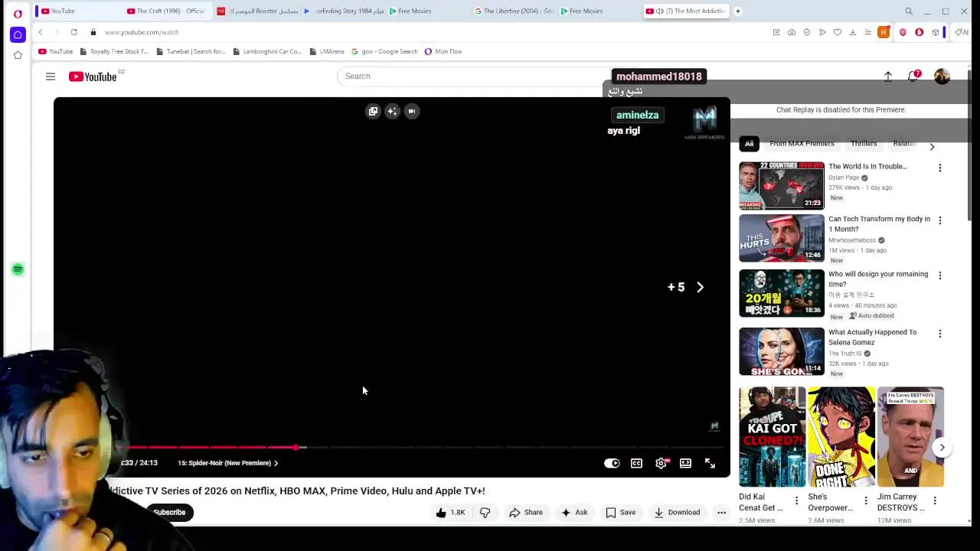Open the Mon Flow bookmark

click(x=443, y=51)
